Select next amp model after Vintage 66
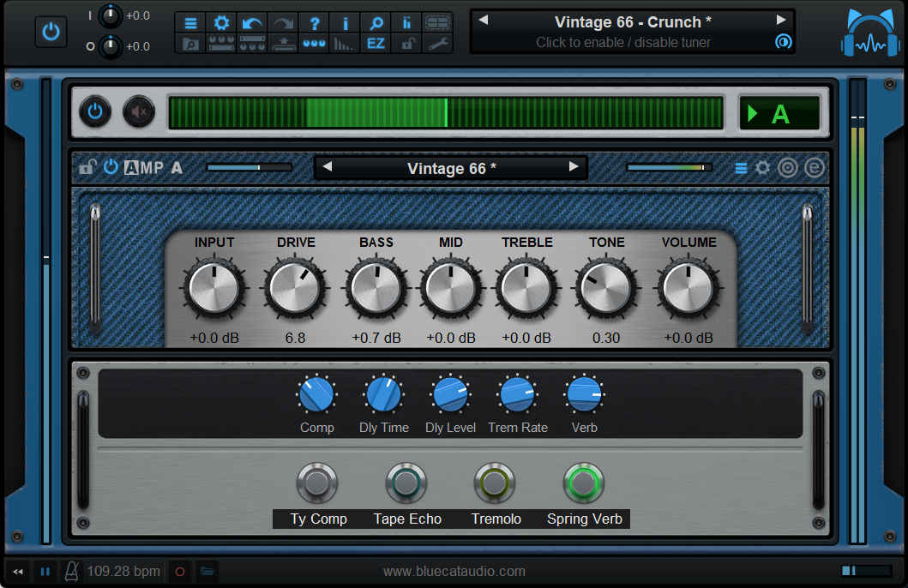The height and width of the screenshot is (588, 908). point(574,167)
